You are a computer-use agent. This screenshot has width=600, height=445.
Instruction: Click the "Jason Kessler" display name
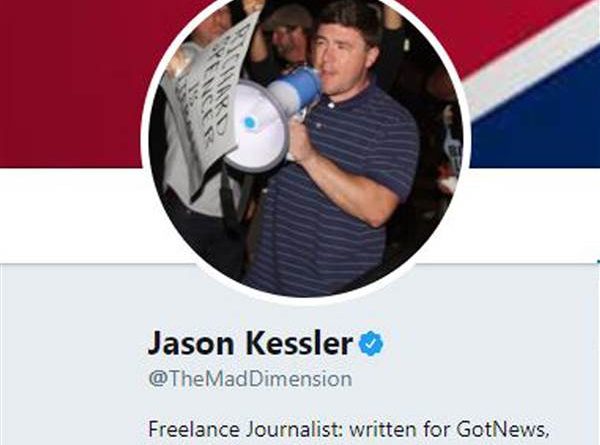pyautogui.click(x=250, y=343)
